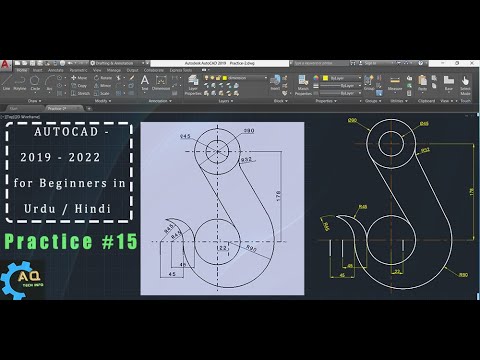This screenshot has height=360, width=480.
Task: Activate Match Properties
Action: click(x=303, y=85)
